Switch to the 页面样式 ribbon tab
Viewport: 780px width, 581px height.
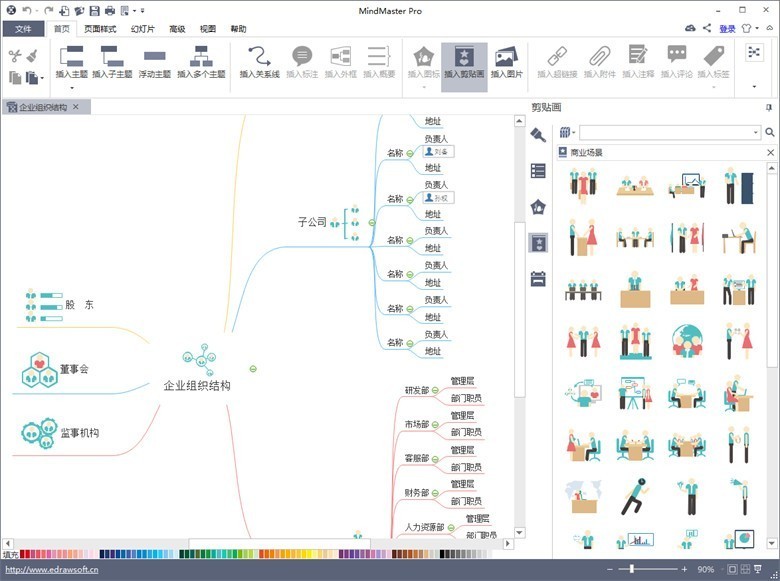(x=100, y=29)
